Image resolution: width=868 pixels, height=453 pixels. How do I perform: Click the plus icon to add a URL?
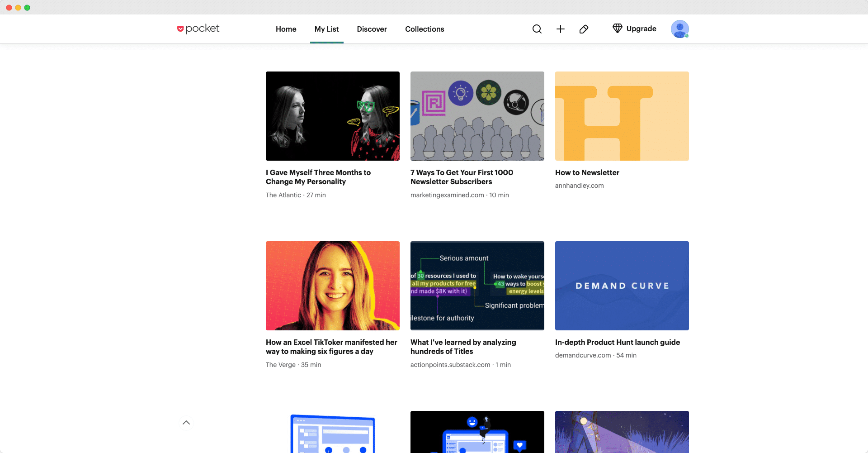tap(561, 29)
